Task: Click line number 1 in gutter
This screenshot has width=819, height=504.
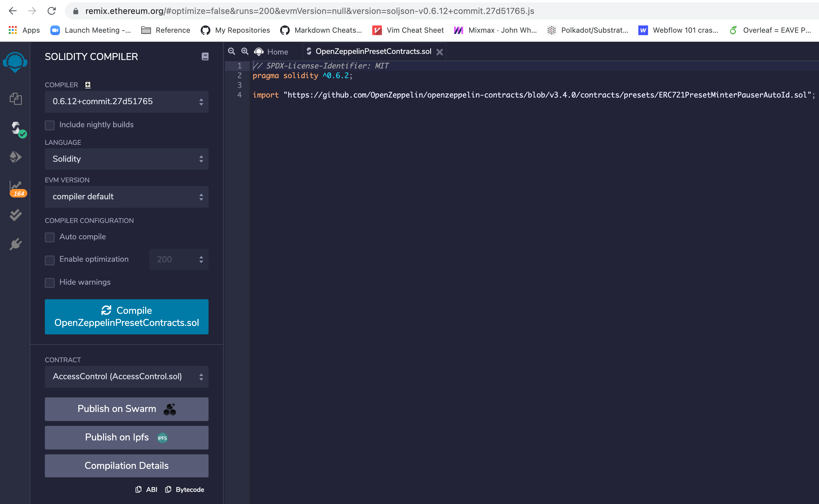Action: pos(239,66)
